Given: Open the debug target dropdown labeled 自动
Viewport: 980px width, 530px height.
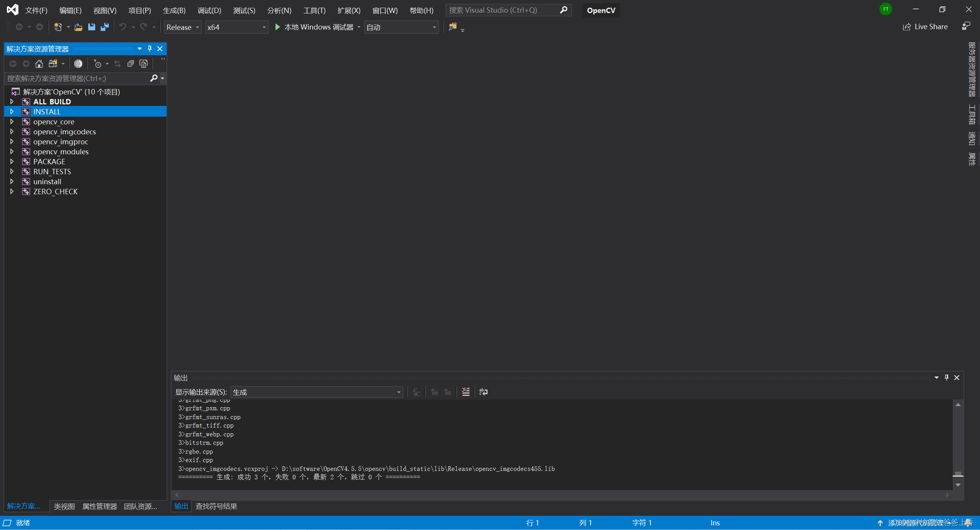Looking at the screenshot, I should click(x=401, y=27).
